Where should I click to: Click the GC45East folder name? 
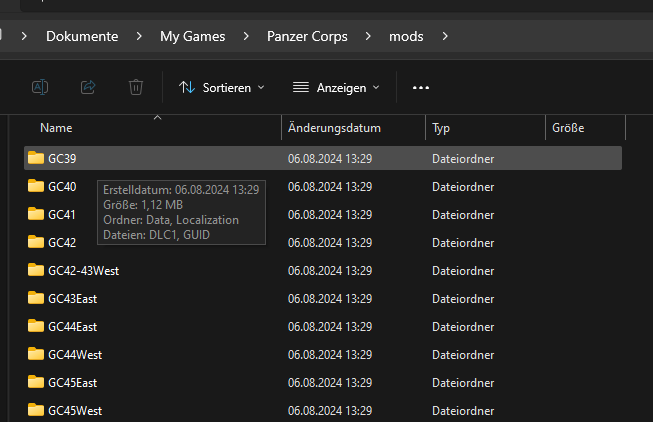(72, 382)
